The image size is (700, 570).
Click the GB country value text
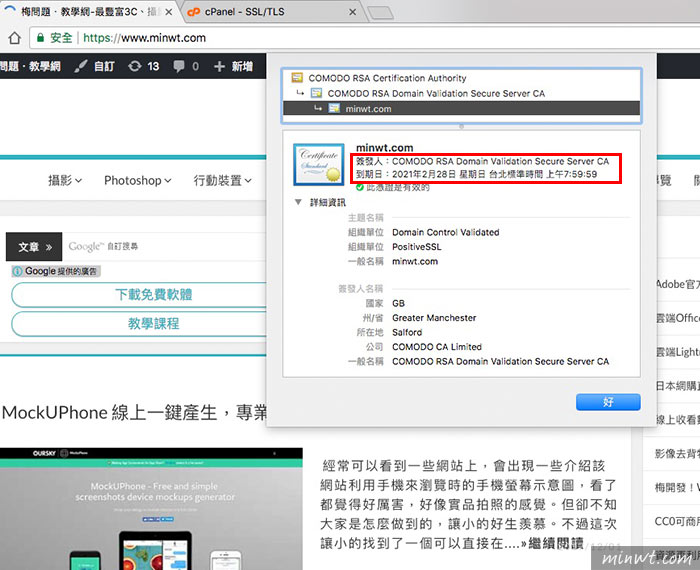tap(398, 304)
